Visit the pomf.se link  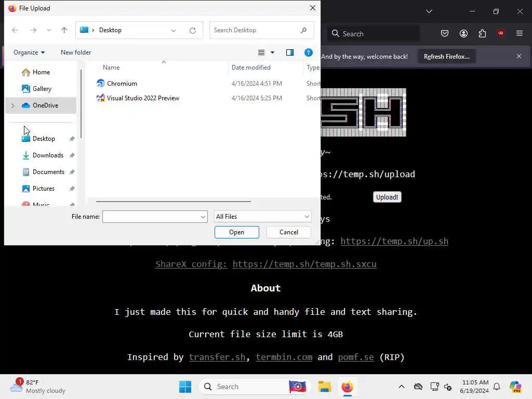356,357
